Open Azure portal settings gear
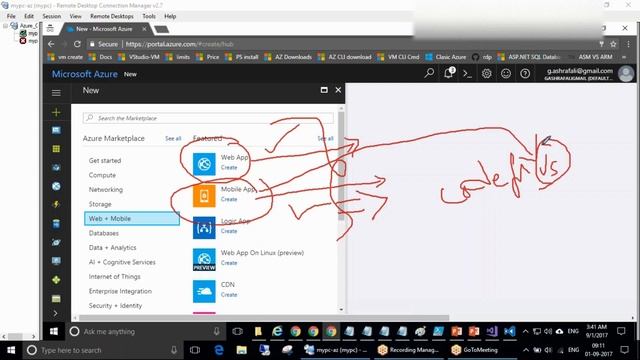The height and width of the screenshot is (360, 640). tap(487, 74)
